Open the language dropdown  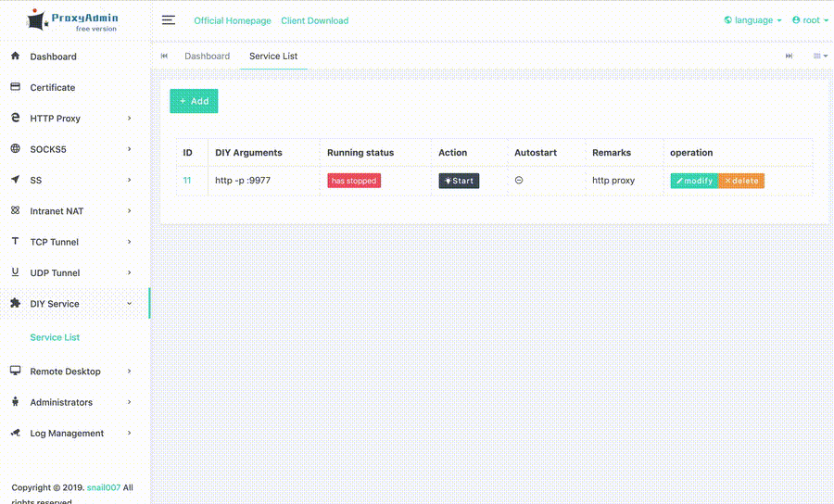click(752, 20)
